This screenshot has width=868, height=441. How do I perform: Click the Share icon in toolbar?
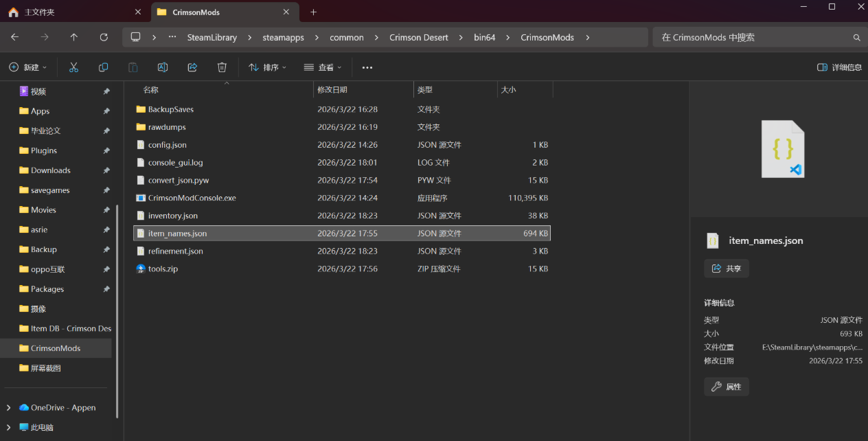pyautogui.click(x=192, y=67)
